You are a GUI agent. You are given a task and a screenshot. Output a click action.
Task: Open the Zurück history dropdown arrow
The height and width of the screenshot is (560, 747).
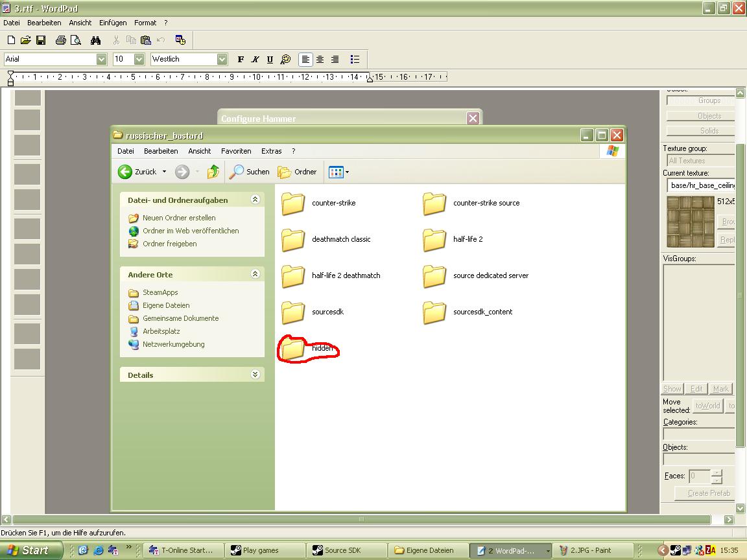click(x=164, y=172)
